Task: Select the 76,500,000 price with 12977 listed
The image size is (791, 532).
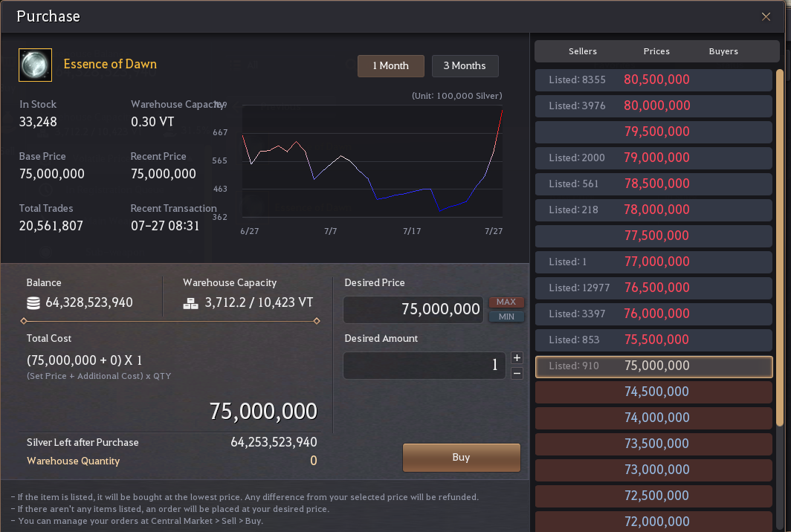Action: click(x=653, y=288)
